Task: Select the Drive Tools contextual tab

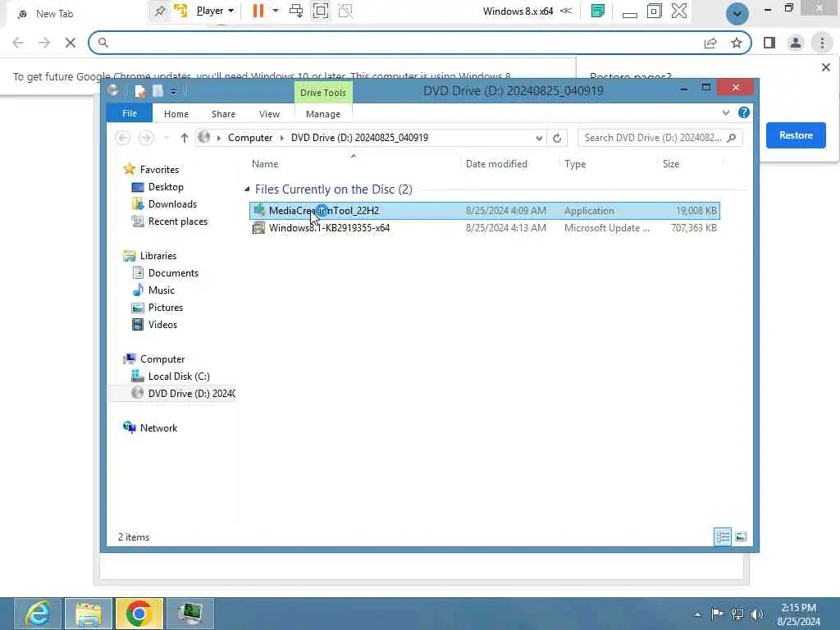Action: pos(323,93)
